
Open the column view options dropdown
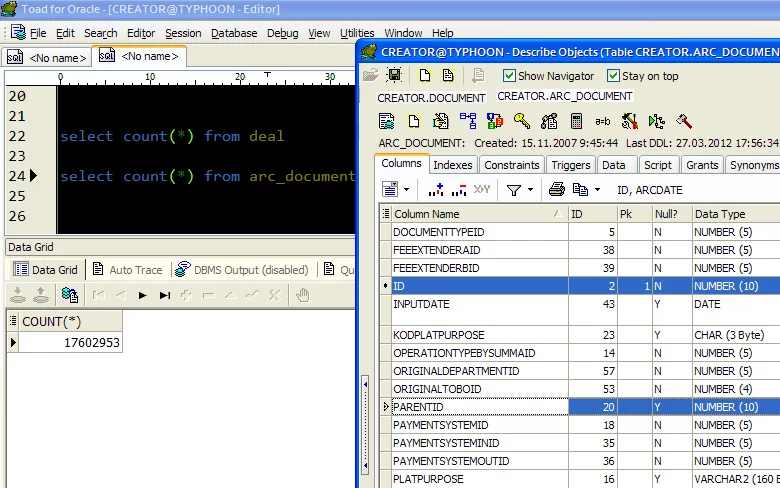(405, 189)
